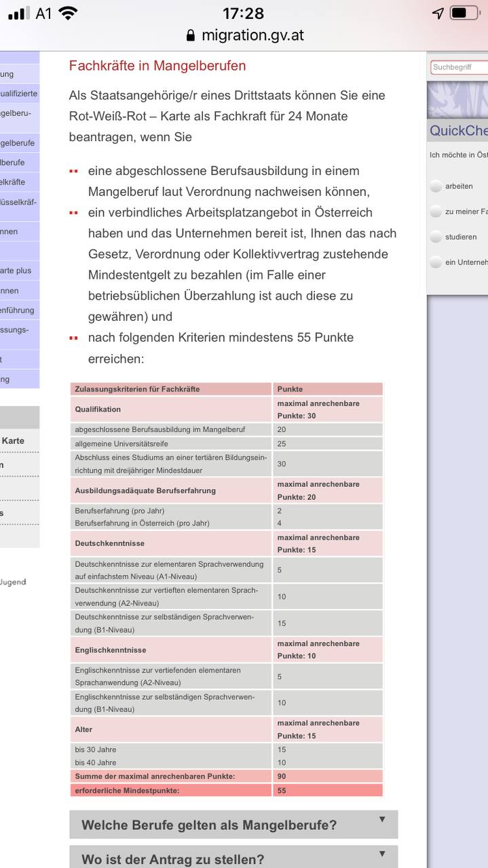The width and height of the screenshot is (488, 868).
Task: Select the 'studieren' radio option
Action: click(x=436, y=237)
